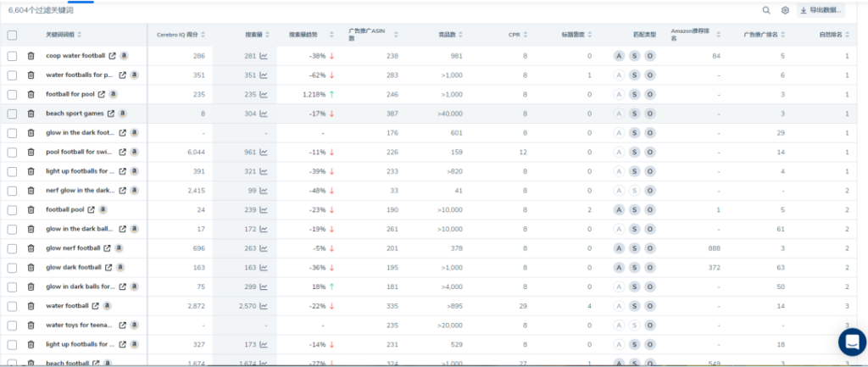The height and width of the screenshot is (367, 868).
Task: Check the box for "football pool" row
Action: pyautogui.click(x=12, y=209)
